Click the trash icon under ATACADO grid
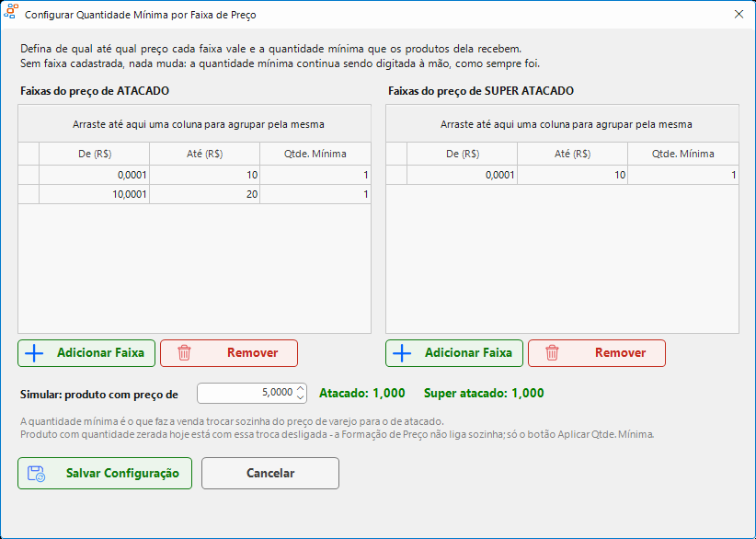 click(184, 353)
